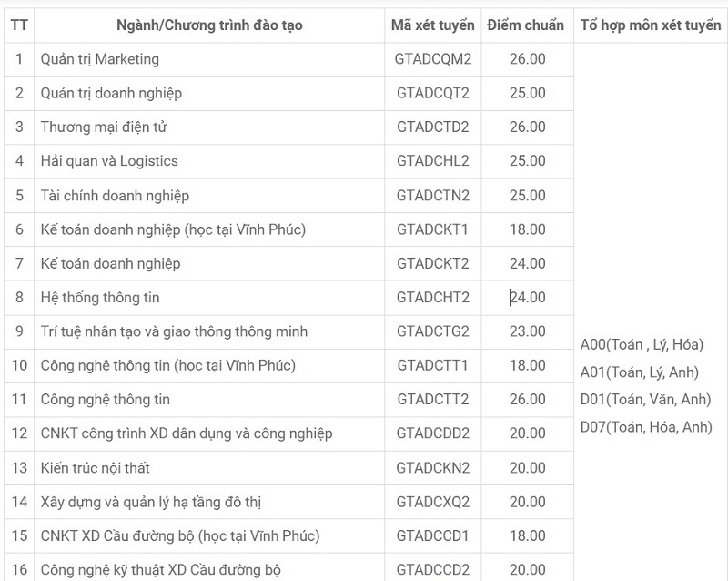Click the admission code GTADCQT2
The height and width of the screenshot is (581, 728).
coord(432,93)
